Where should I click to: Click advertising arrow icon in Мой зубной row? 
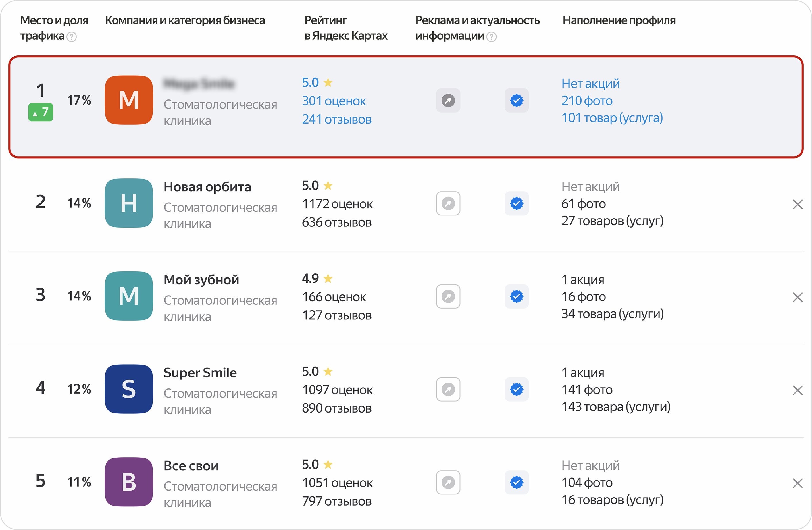(x=448, y=296)
